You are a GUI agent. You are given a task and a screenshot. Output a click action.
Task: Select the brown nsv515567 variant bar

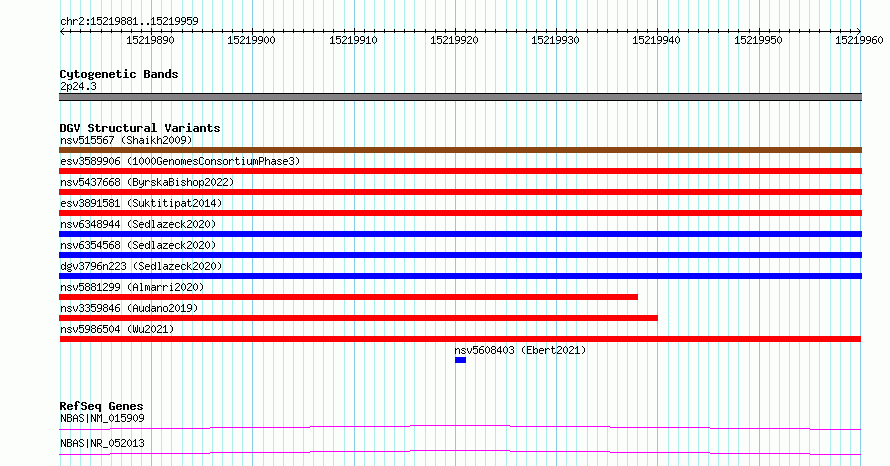460,150
